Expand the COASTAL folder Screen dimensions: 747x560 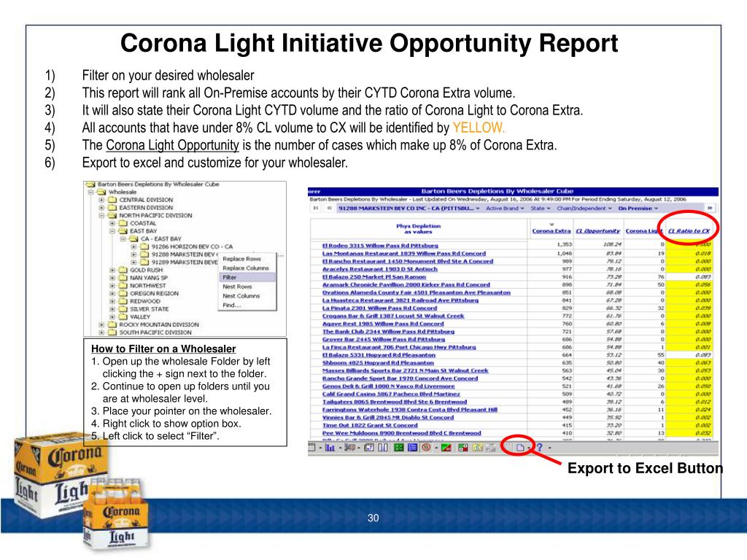112,223
